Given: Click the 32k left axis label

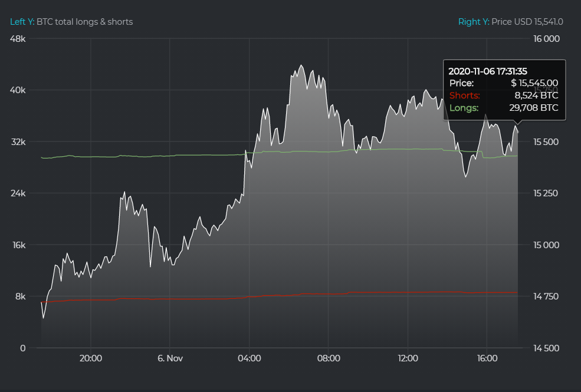Looking at the screenshot, I should pyautogui.click(x=18, y=142).
